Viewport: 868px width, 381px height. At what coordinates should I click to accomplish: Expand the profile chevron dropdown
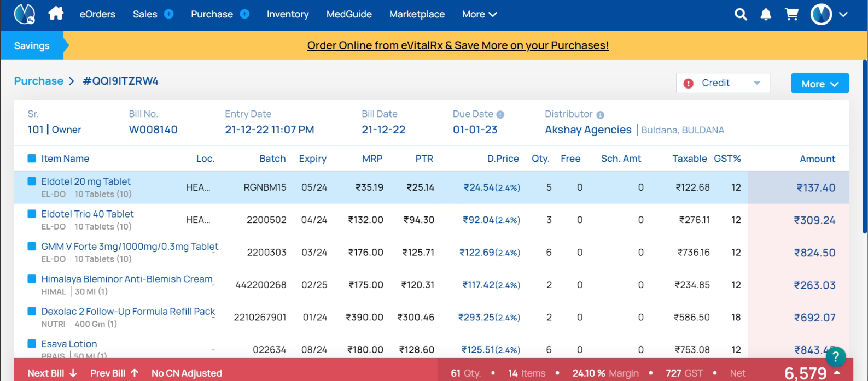point(843,15)
